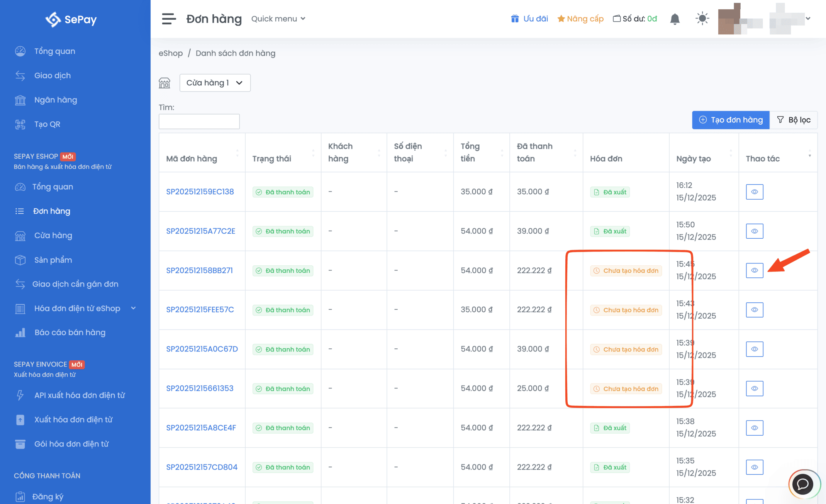Expand the Quick menu dropdown
826x504 pixels.
pos(278,19)
